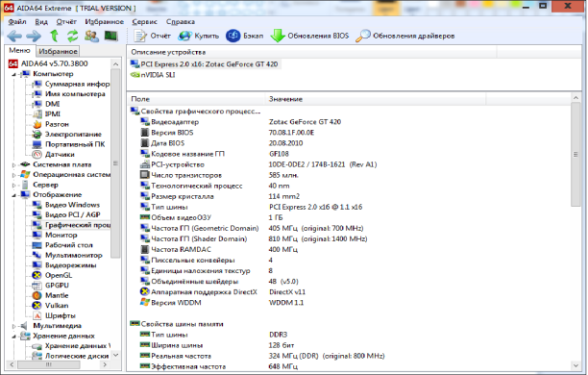
Task: Select the nVIDIA SLI device row
Action: 153,75
